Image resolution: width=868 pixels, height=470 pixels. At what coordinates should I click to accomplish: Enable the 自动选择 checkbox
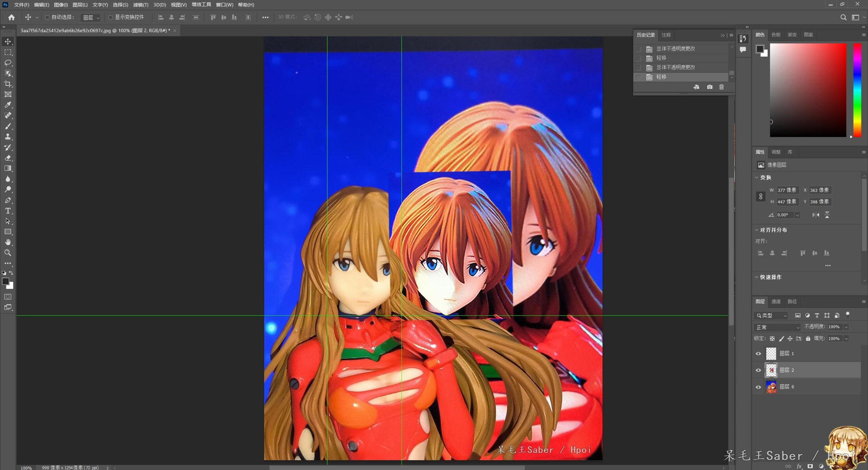47,17
